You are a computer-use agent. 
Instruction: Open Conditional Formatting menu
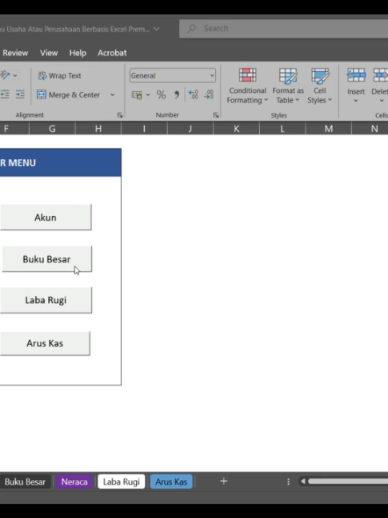point(247,86)
